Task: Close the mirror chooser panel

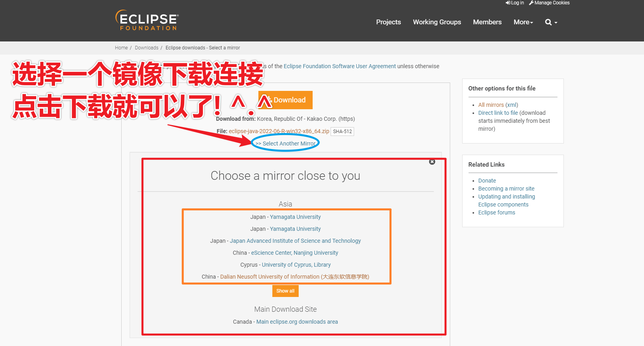Action: coord(432,162)
